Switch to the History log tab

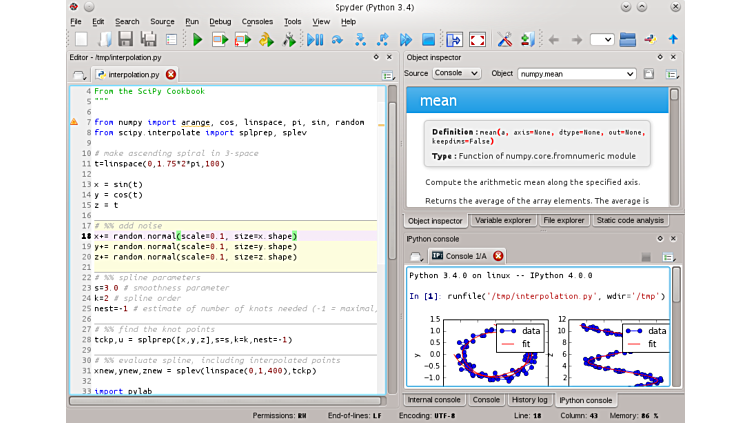pos(529,400)
